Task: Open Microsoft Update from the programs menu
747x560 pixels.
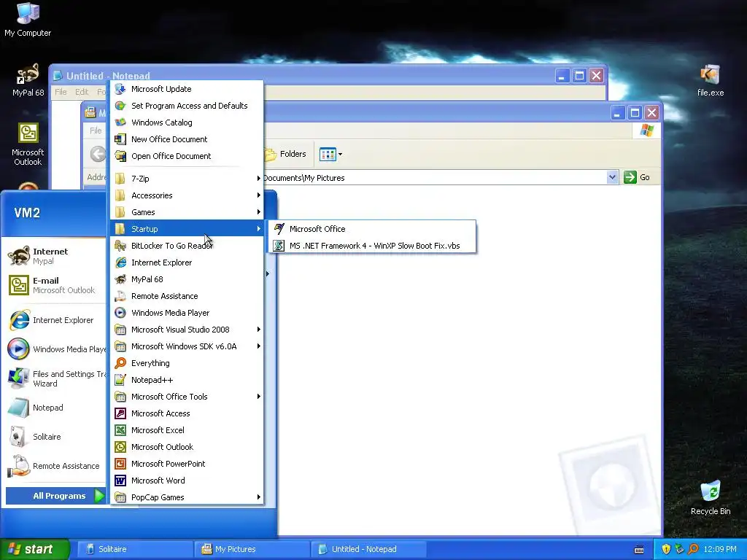Action: coord(187,89)
